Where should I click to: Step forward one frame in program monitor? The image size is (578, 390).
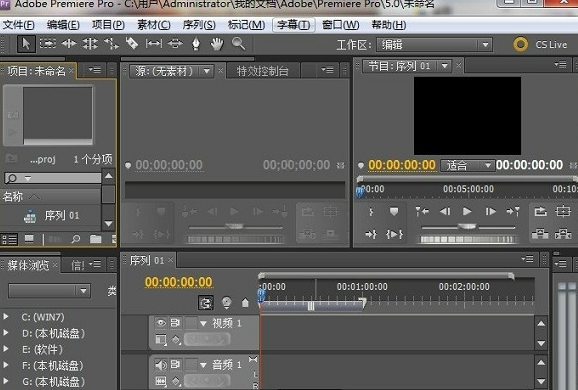point(490,211)
